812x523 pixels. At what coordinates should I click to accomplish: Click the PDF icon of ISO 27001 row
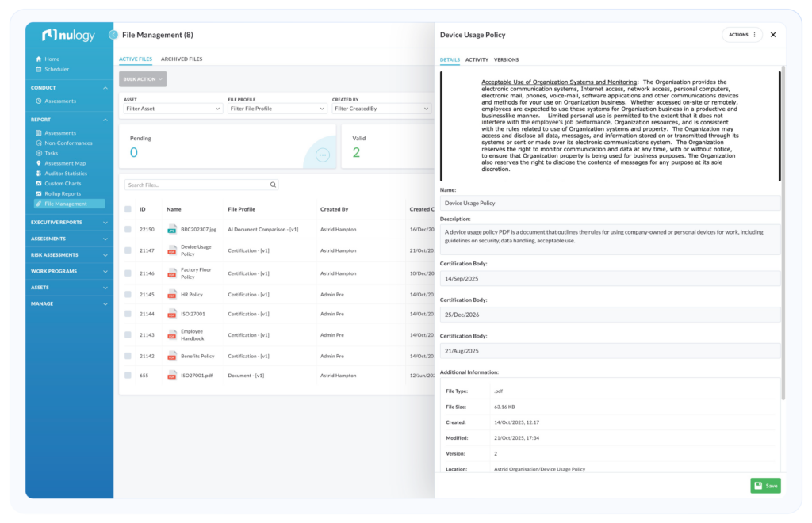coord(172,314)
